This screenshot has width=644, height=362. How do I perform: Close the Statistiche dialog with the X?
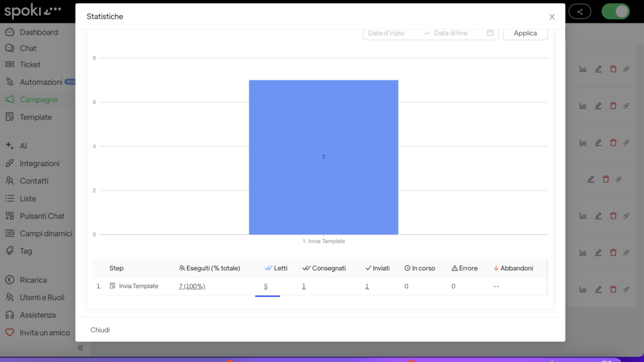click(552, 17)
